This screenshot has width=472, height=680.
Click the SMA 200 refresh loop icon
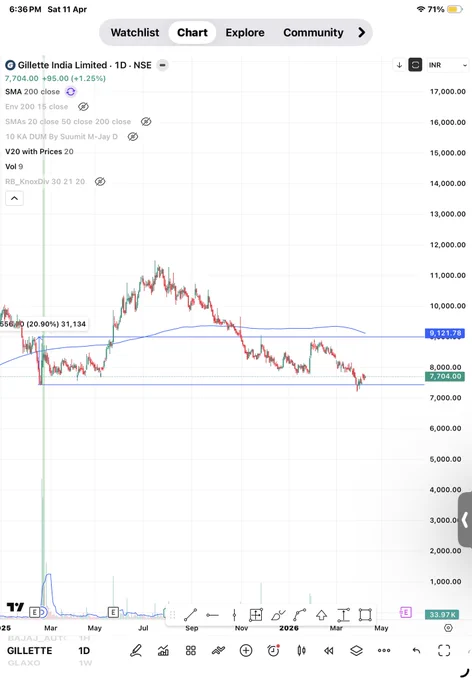pyautogui.click(x=71, y=92)
